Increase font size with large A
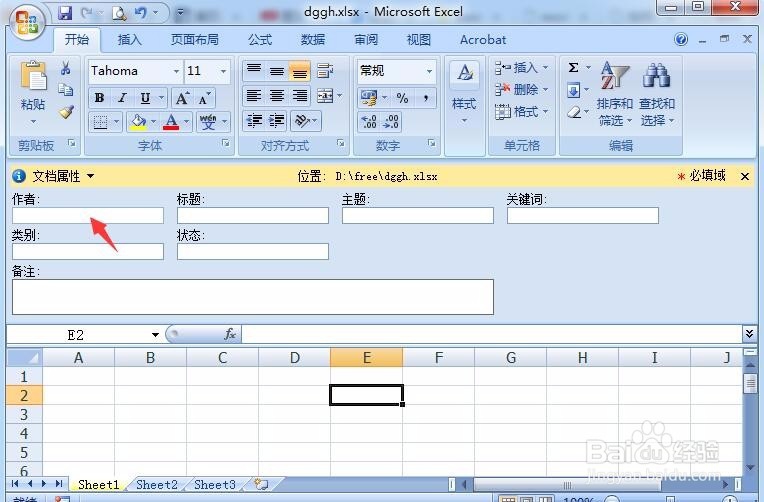This screenshot has height=502, width=764. pos(182,98)
